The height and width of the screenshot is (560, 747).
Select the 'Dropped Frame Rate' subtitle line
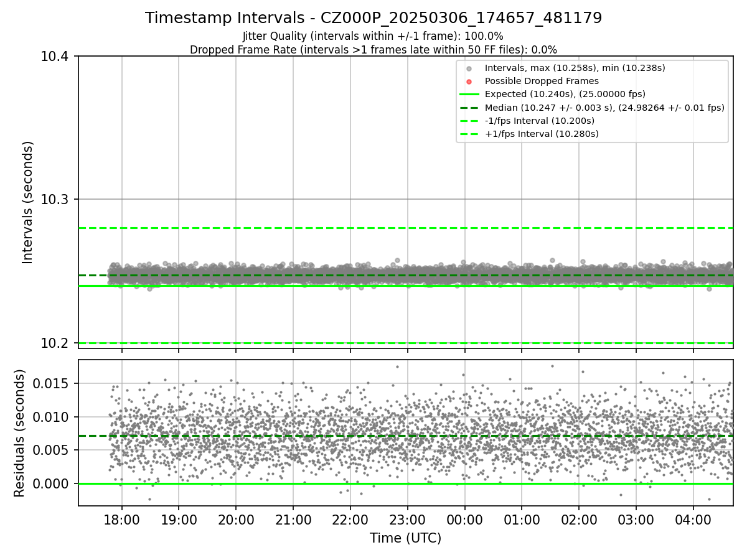pos(374,50)
